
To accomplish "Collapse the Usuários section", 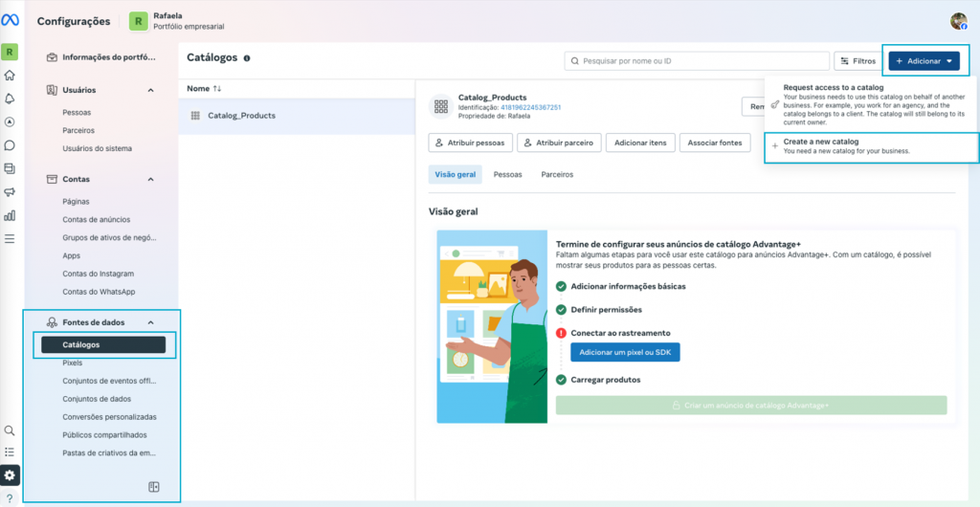I will coord(150,90).
